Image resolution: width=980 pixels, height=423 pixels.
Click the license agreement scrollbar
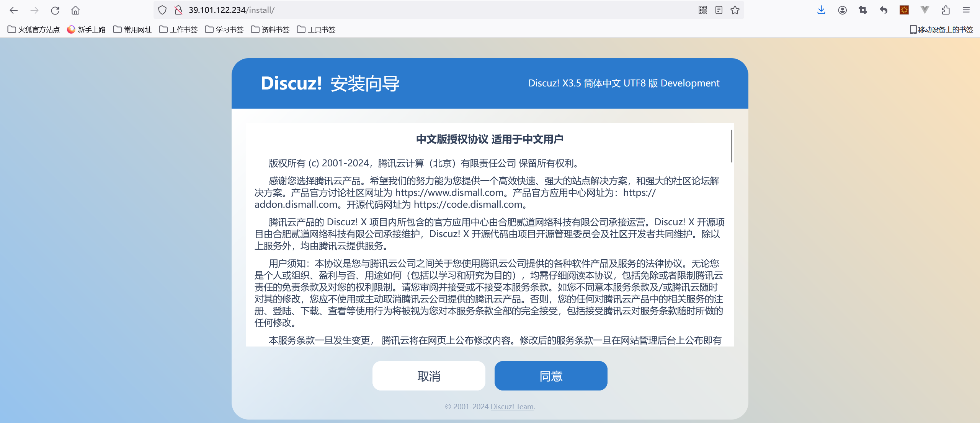[731, 146]
